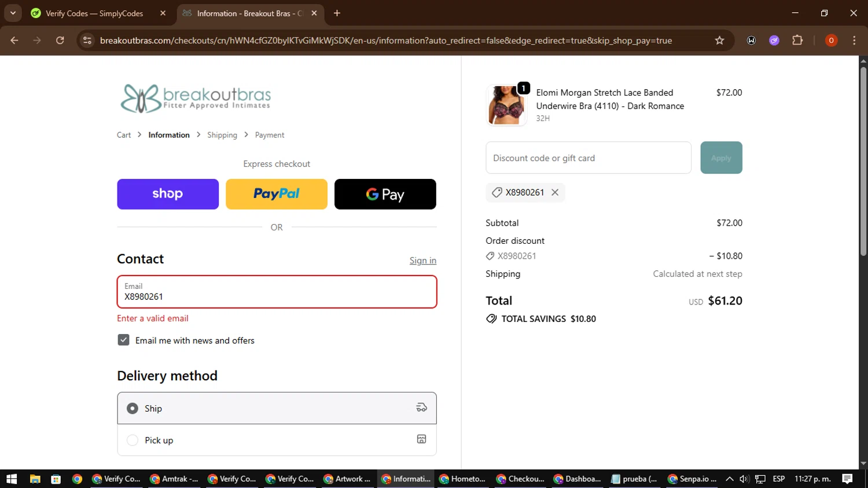Close the Verify Codes — SimplyCodes tab
This screenshot has width=868, height=488.
(x=163, y=13)
